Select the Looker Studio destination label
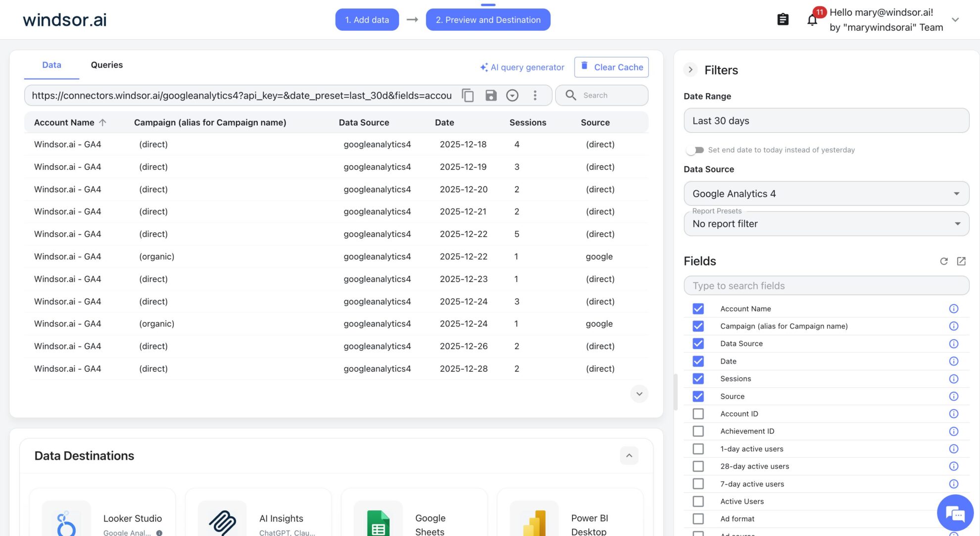 click(133, 518)
